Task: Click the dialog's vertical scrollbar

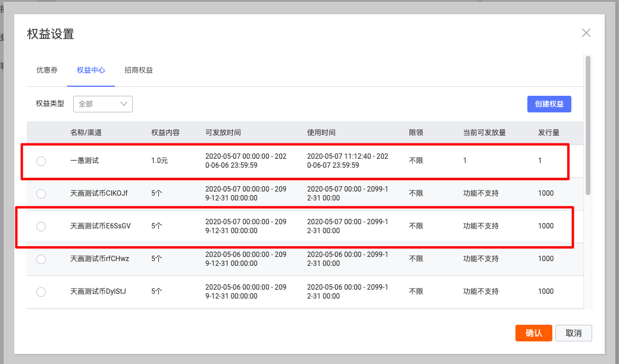Action: (588, 125)
